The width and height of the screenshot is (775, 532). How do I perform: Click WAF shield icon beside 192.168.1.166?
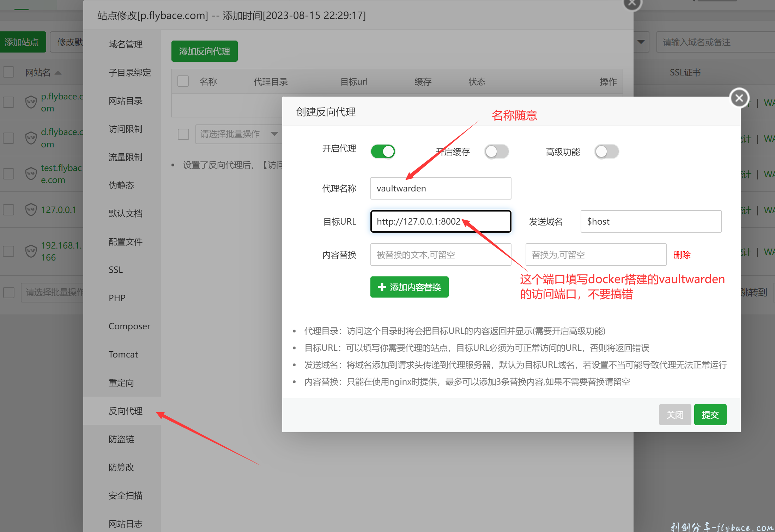(31, 251)
